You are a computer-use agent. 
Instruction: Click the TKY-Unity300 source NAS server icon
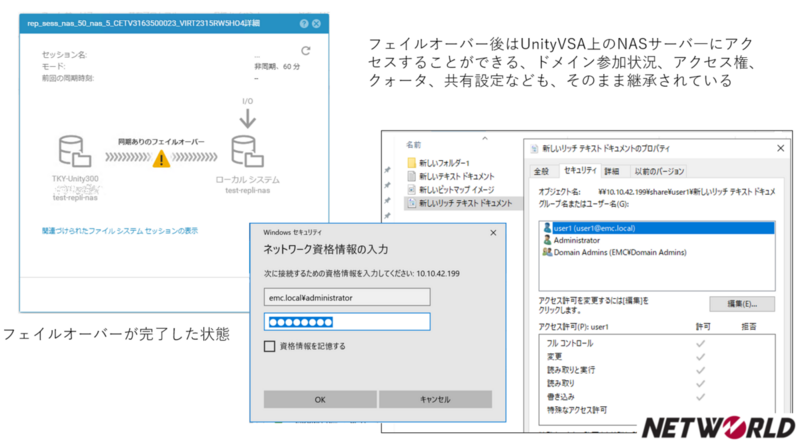pos(75,151)
